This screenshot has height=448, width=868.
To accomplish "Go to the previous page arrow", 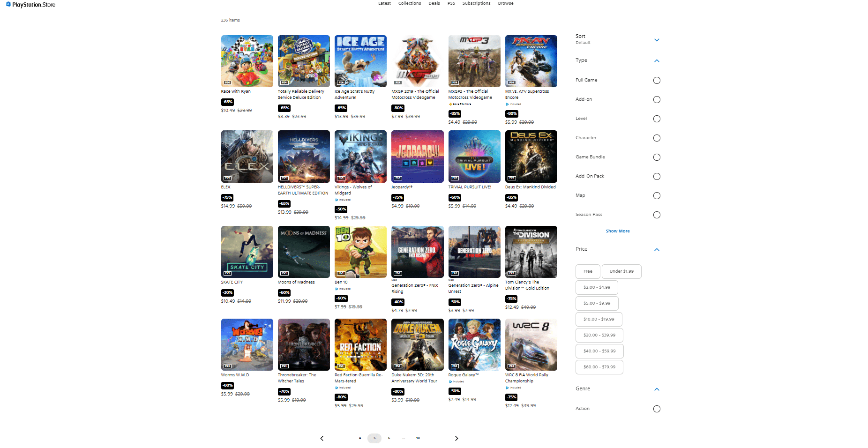I will click(322, 438).
